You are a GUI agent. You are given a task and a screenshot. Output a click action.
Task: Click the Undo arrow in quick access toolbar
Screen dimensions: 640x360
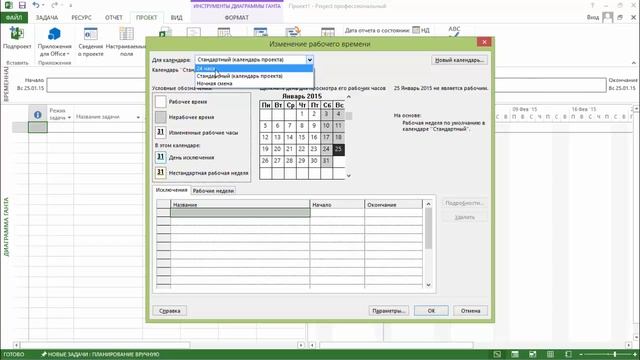[x=36, y=5]
